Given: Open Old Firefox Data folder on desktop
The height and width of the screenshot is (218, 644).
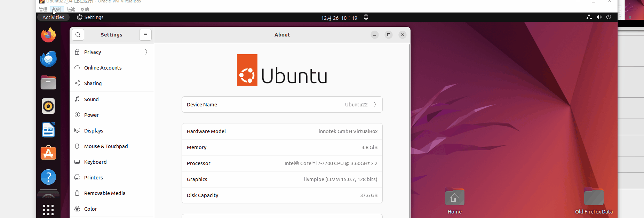Looking at the screenshot, I should point(594,202).
